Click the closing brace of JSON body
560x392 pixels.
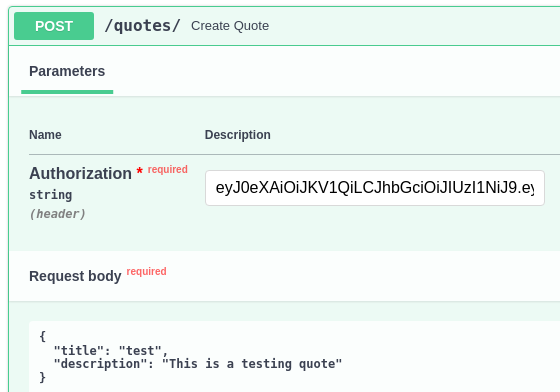42,377
